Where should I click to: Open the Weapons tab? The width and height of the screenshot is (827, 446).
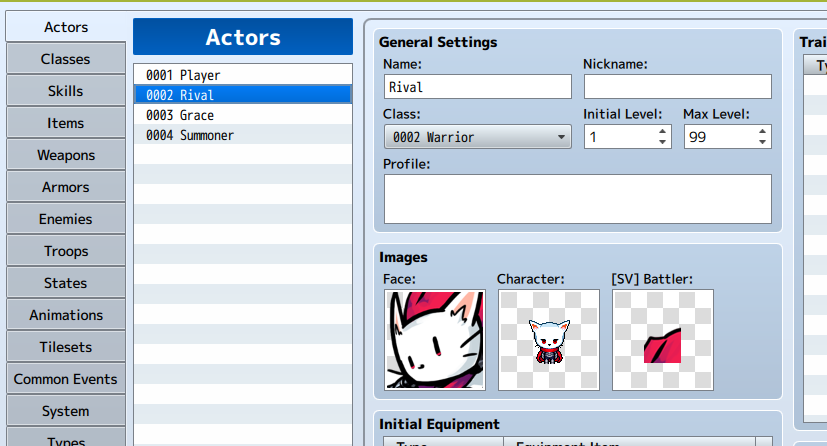coord(66,155)
